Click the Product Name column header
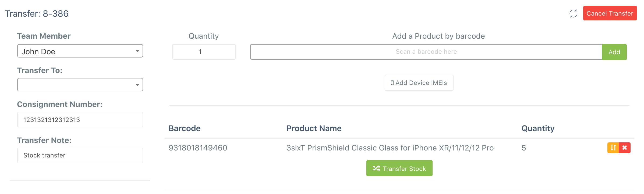 314,128
